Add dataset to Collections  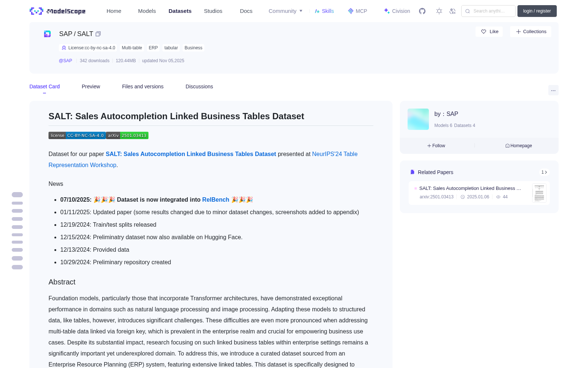pos(531,32)
